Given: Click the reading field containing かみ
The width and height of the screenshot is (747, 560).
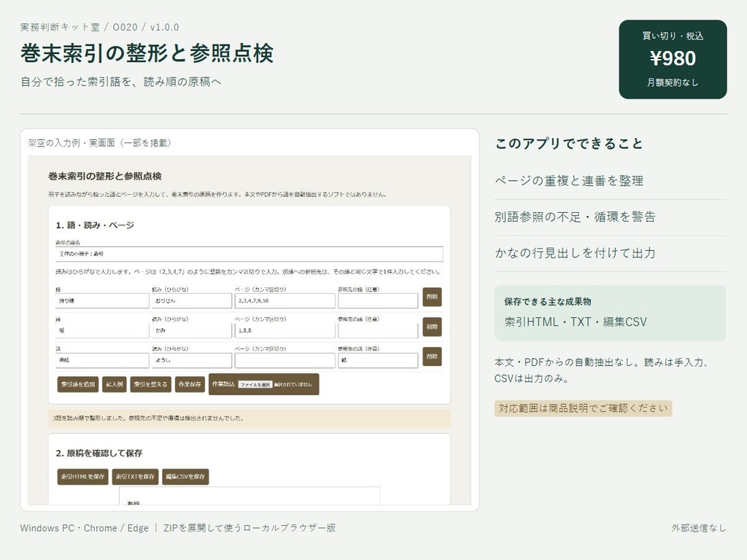Looking at the screenshot, I should 192,330.
